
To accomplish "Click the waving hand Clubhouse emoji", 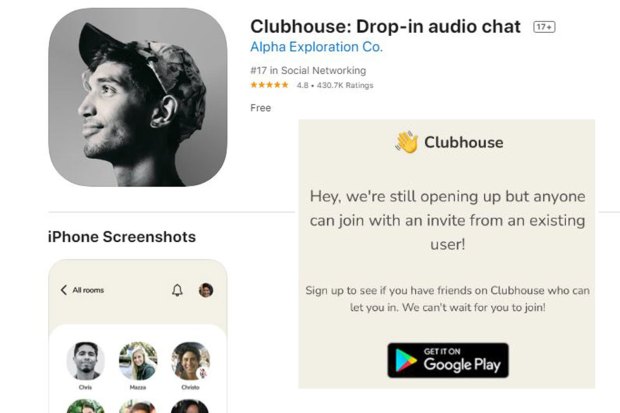I will [406, 142].
